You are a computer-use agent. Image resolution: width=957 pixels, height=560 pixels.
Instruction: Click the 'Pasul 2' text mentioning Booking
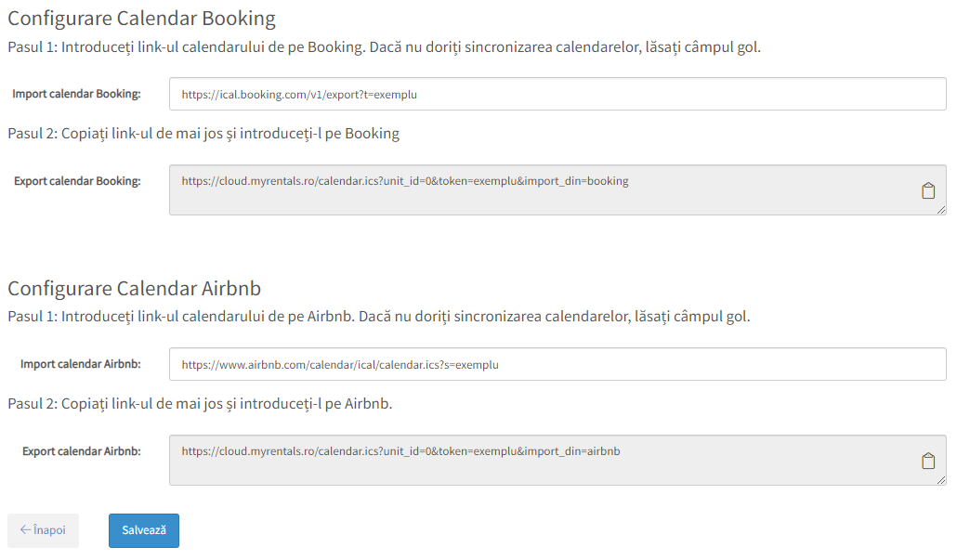click(203, 134)
